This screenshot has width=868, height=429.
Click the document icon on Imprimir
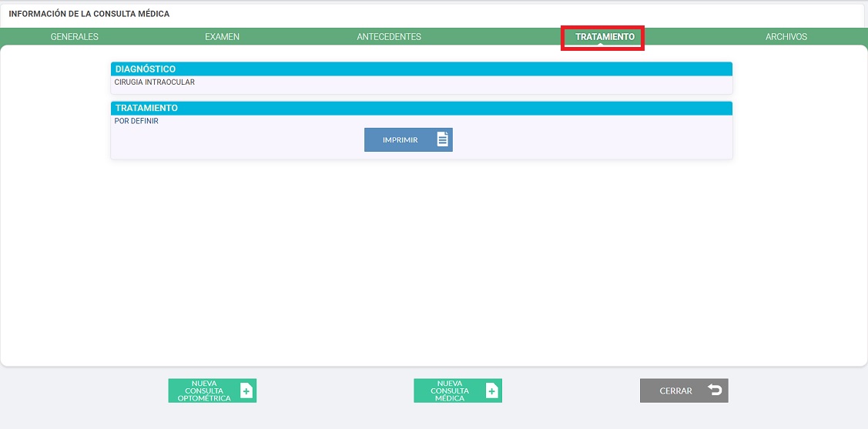pyautogui.click(x=442, y=139)
